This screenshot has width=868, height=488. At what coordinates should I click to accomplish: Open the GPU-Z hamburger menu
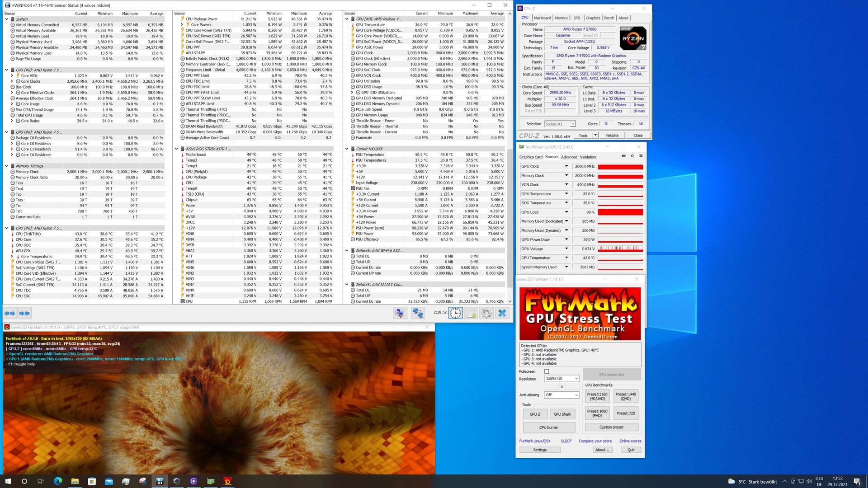641,156
